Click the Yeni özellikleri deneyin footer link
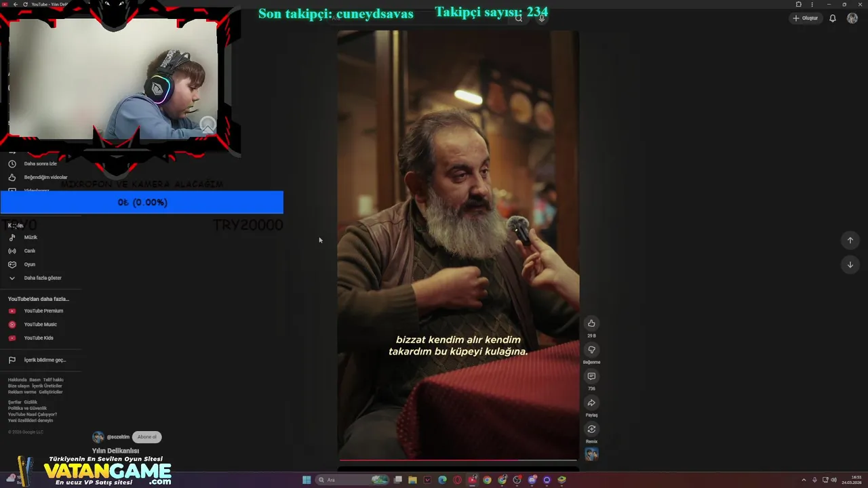868x488 pixels. pos(31,420)
